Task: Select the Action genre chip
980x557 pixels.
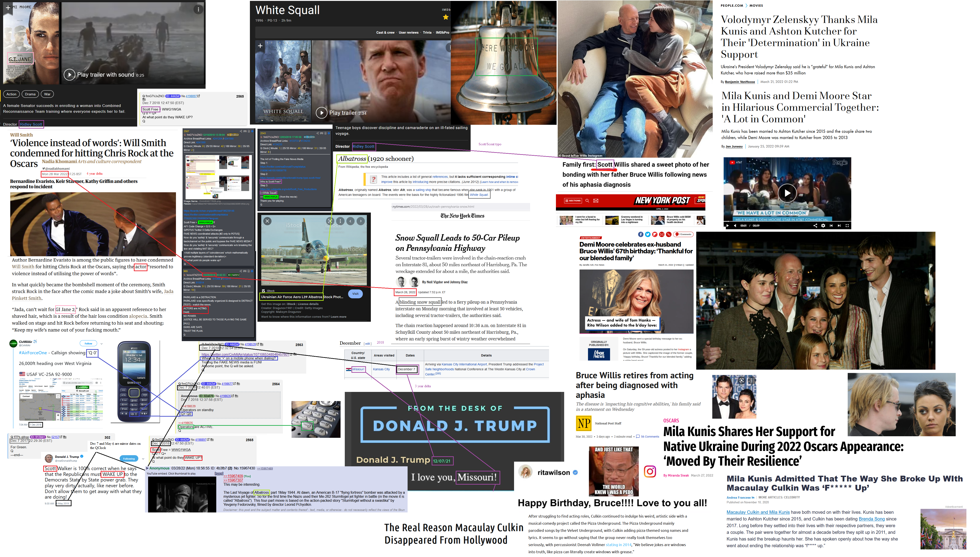Action: point(12,94)
